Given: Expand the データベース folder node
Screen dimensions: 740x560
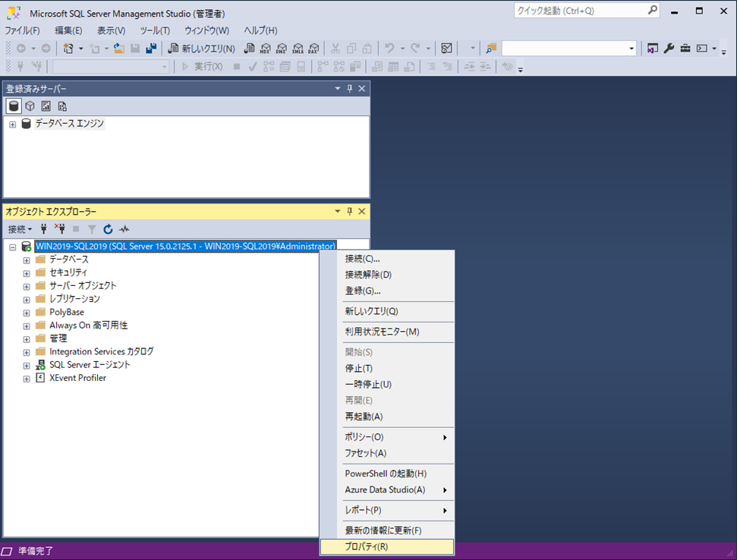Looking at the screenshot, I should [27, 260].
